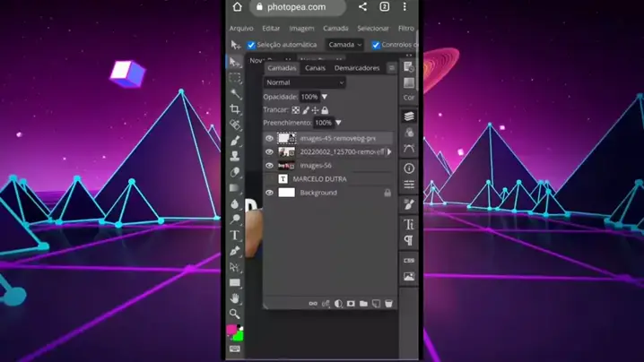644x362 pixels.
Task: Create new folder in layers panel
Action: (x=363, y=304)
